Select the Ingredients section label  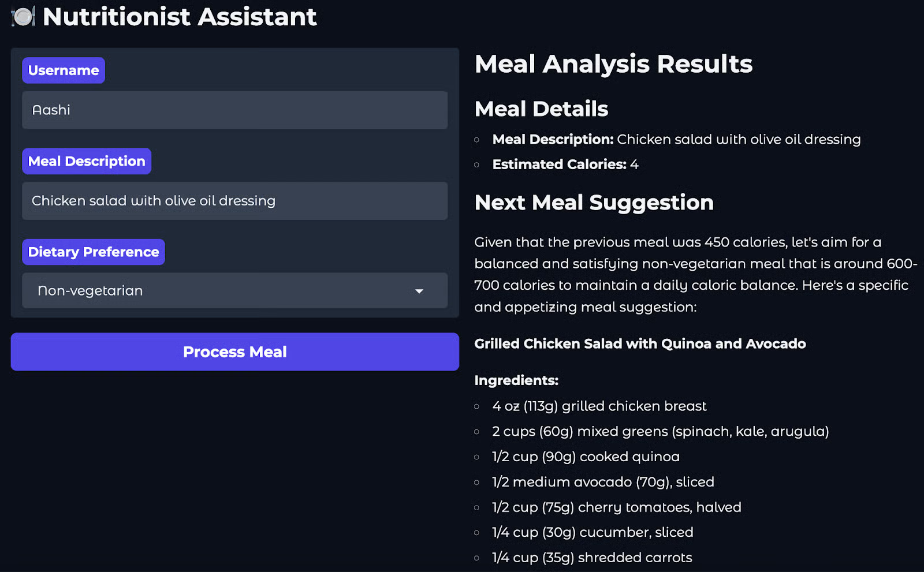[x=516, y=380]
